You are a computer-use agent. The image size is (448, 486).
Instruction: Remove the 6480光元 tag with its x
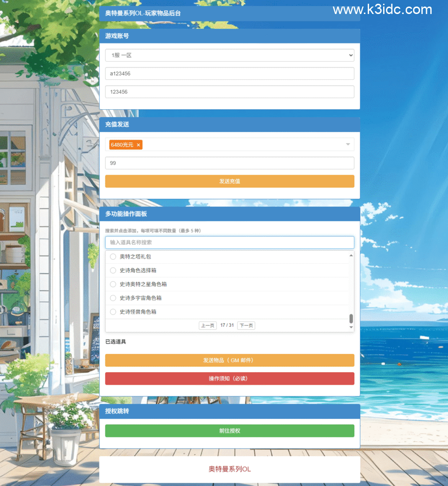pos(138,145)
